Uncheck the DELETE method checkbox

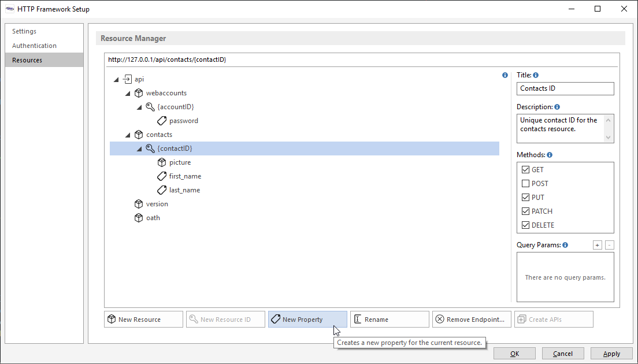(x=525, y=225)
